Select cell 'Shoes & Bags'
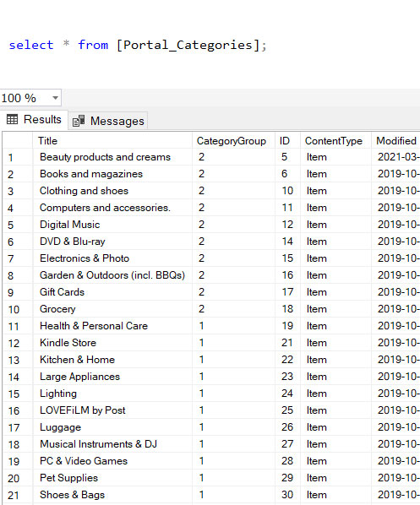The height and width of the screenshot is (505, 420). pos(112,495)
